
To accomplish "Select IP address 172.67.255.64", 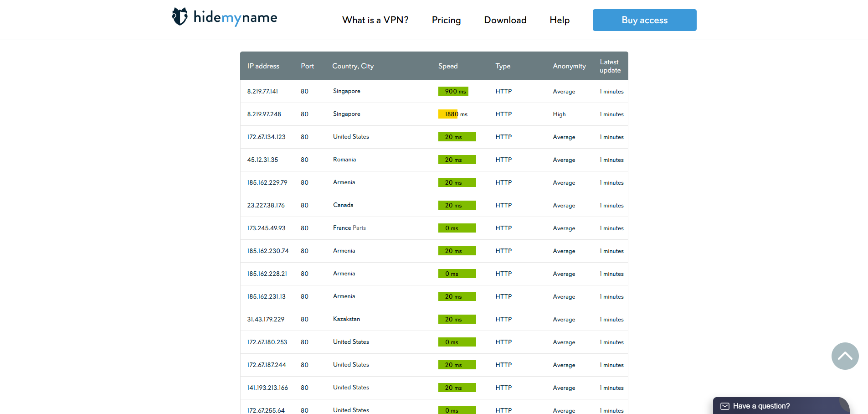I will pyautogui.click(x=266, y=410).
